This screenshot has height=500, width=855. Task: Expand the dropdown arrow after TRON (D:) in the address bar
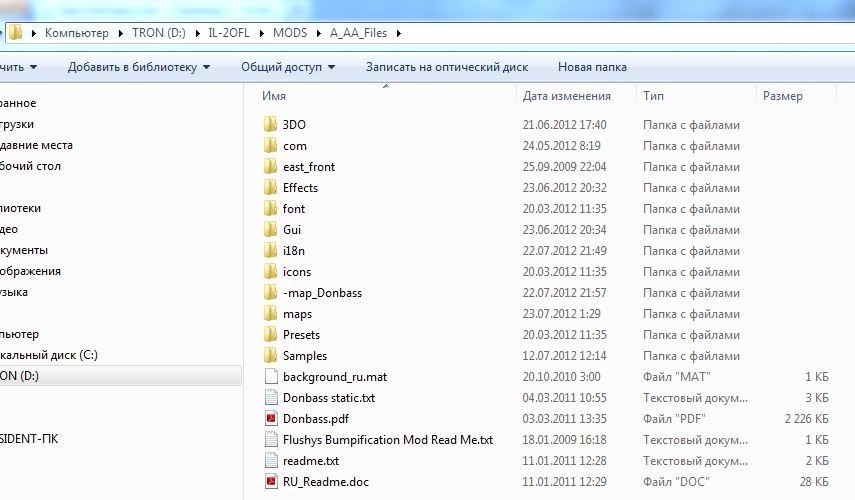[197, 33]
